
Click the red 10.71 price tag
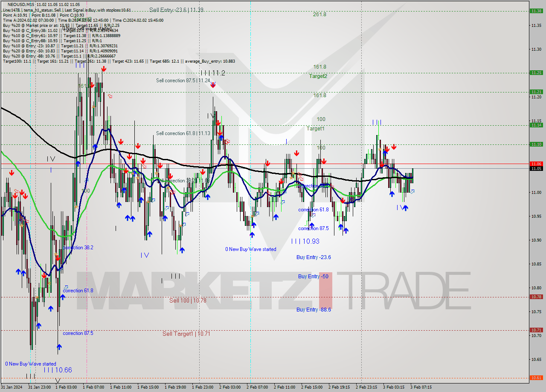[536, 330]
